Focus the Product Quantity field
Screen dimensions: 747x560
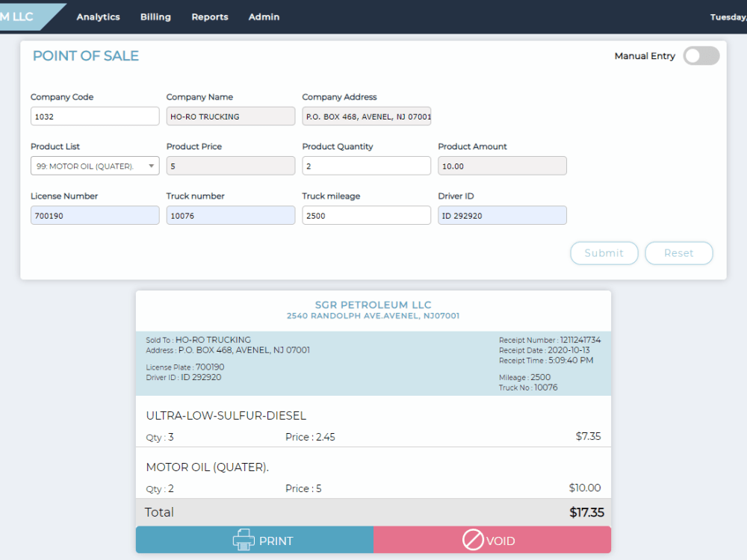point(366,166)
